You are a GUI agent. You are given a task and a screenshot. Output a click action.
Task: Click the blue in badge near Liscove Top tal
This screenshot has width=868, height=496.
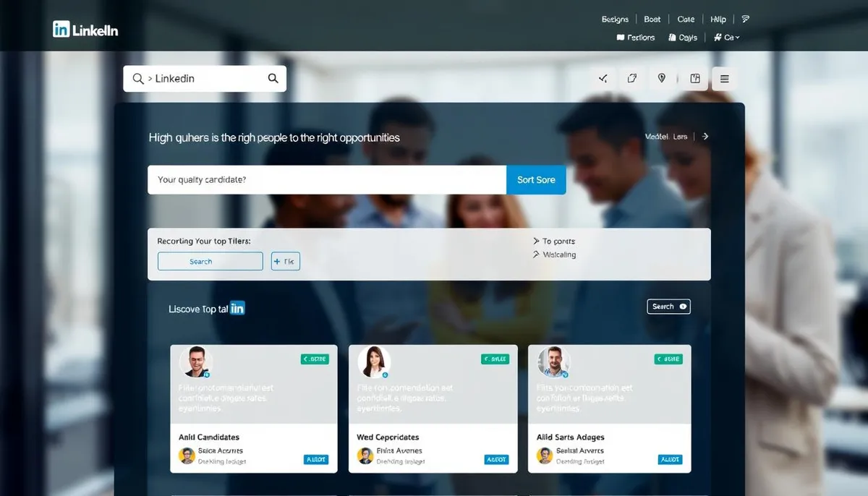coord(237,308)
